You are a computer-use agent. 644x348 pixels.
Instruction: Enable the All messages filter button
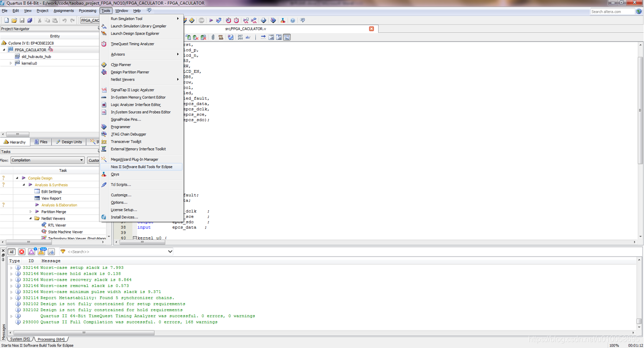[11, 251]
